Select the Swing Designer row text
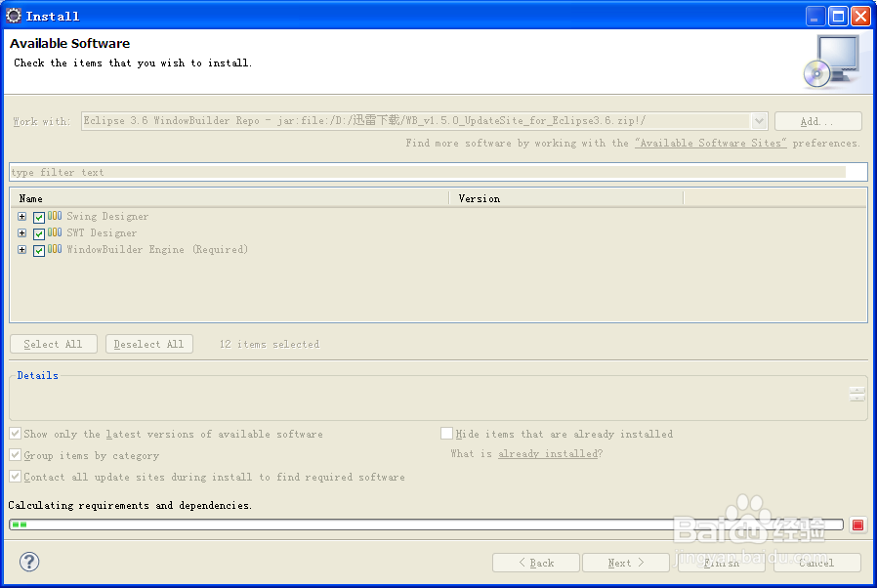Screen dimensions: 877x588 click(107, 217)
